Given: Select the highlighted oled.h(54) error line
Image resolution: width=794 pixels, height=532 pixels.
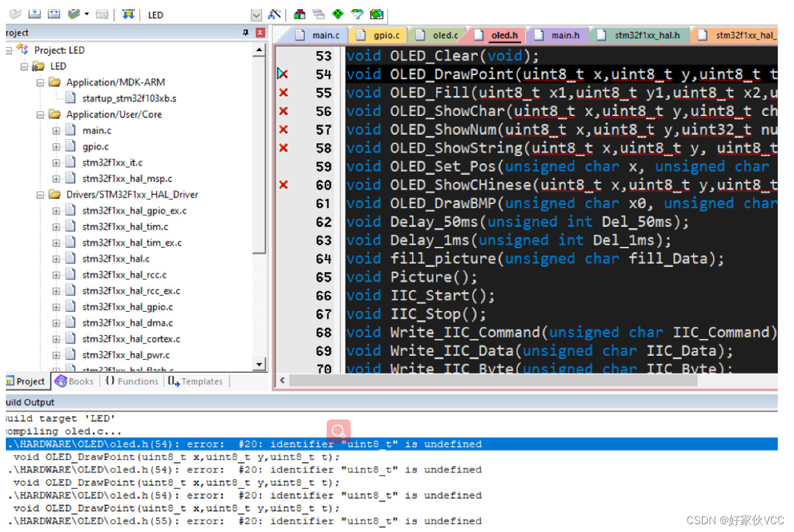Looking at the screenshot, I should pos(391,444).
